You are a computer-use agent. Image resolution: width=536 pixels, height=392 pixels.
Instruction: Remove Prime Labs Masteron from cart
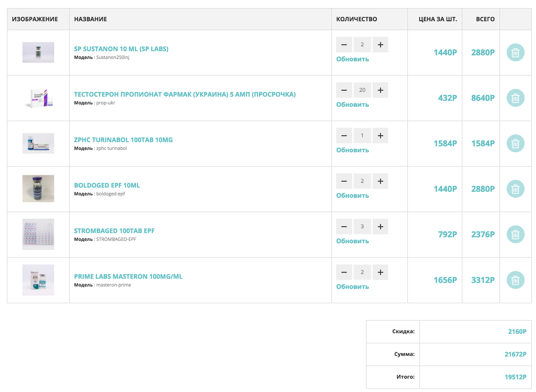515,280
